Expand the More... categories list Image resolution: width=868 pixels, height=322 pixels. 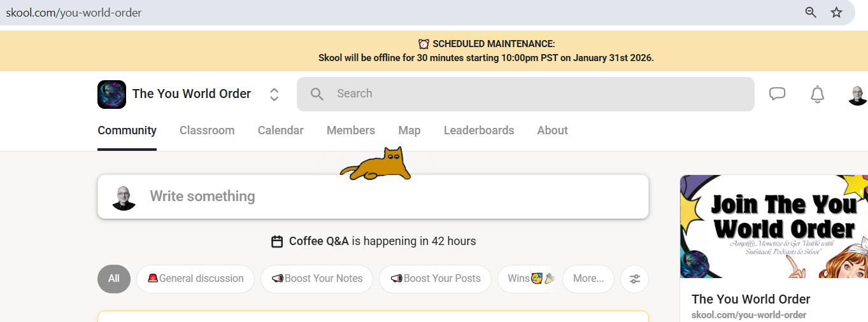pos(588,279)
